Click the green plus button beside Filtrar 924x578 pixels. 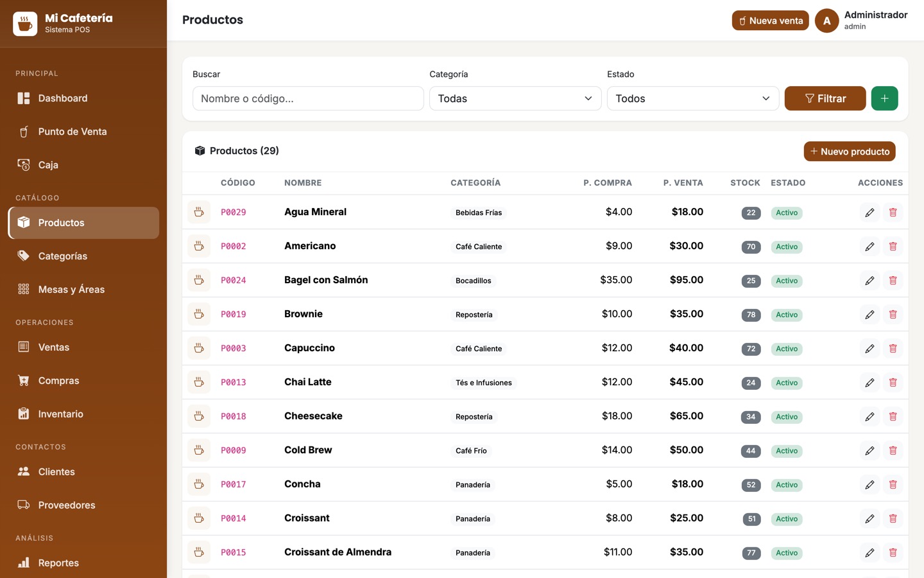click(x=884, y=98)
